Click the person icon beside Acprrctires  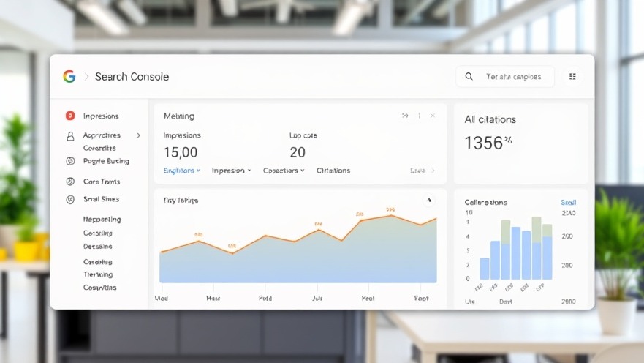70,136
